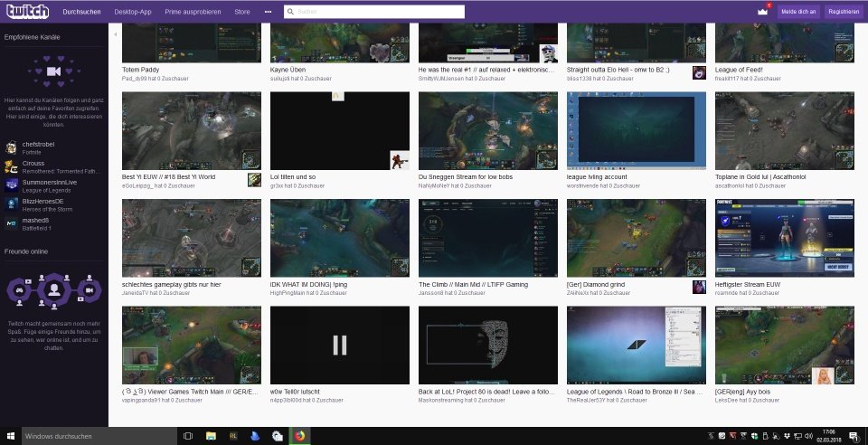
Task: Open the Best Yi EUW stream thumbnail
Action: click(x=192, y=131)
